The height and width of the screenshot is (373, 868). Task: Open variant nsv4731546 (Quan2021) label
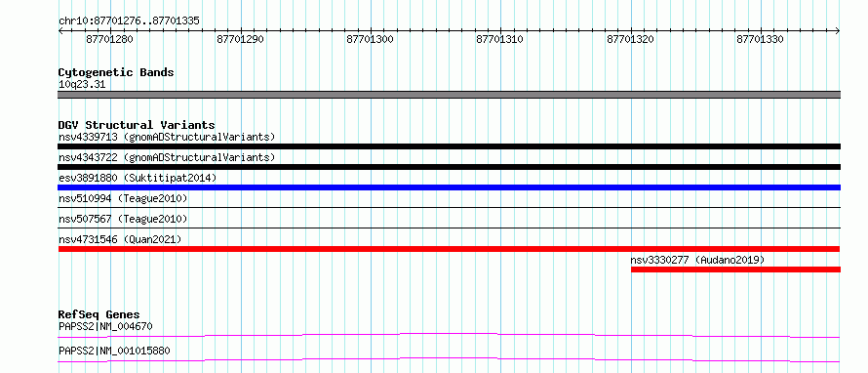[x=120, y=239]
